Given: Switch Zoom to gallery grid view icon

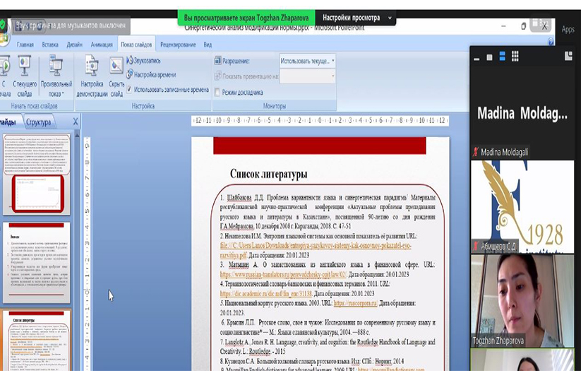Looking at the screenshot, I should (x=515, y=56).
